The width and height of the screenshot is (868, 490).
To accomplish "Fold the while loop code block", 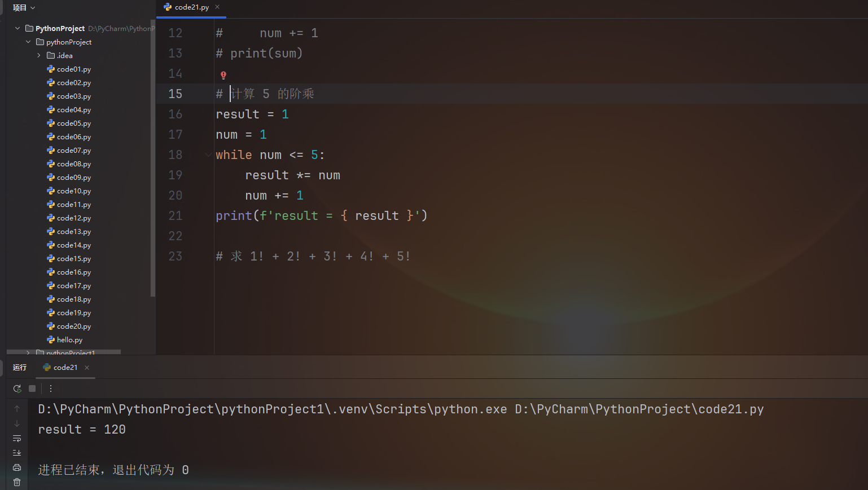I will click(x=208, y=154).
